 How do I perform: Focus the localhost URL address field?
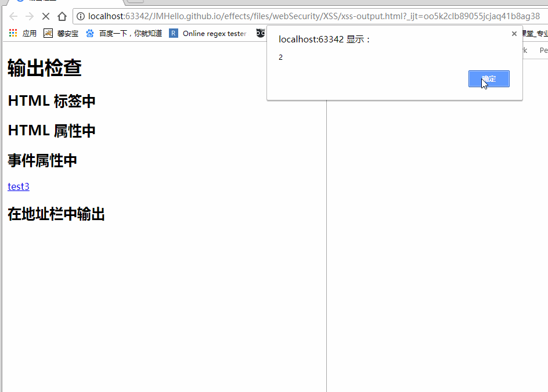pos(290,16)
